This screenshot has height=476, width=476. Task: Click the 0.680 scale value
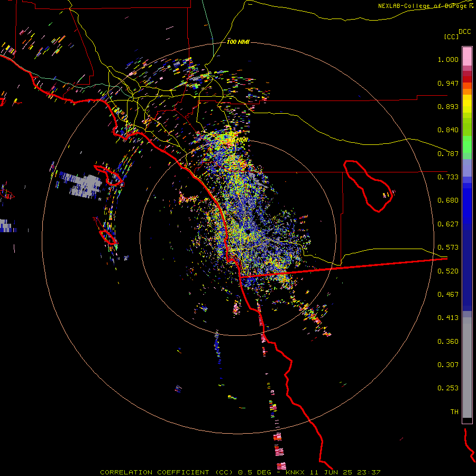tap(448, 200)
